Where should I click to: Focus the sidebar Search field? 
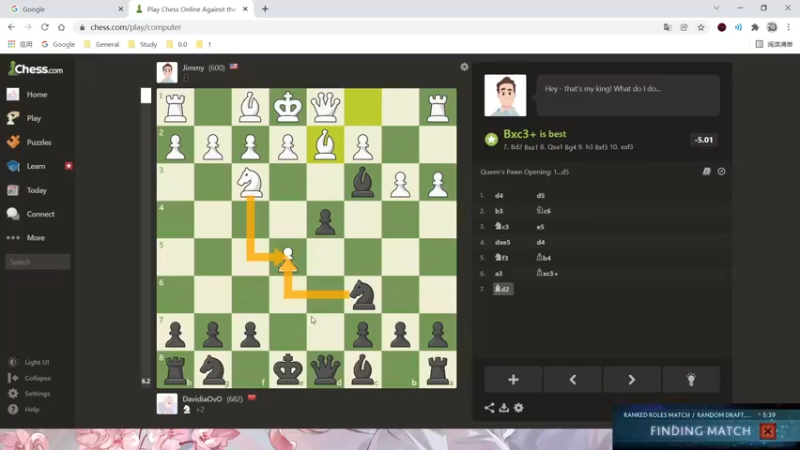click(x=38, y=262)
